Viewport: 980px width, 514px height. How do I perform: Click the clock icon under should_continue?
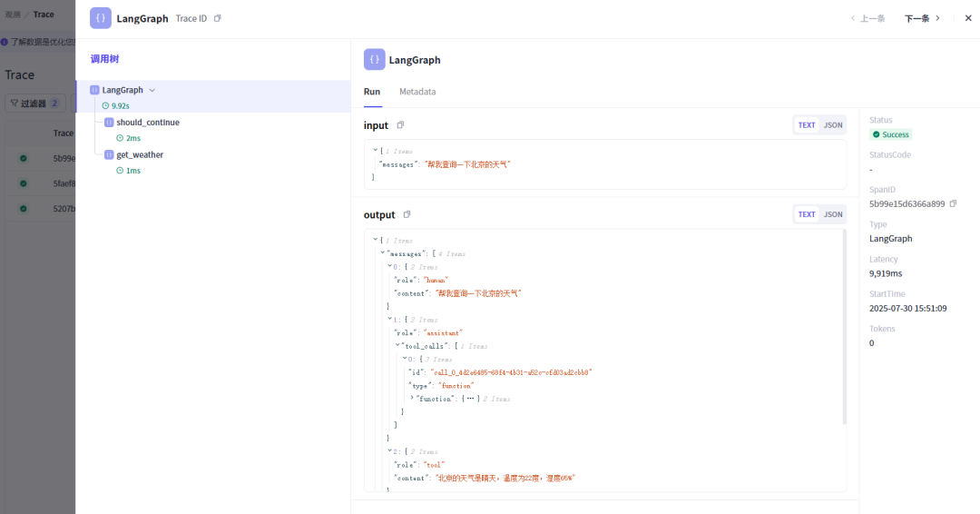[x=120, y=138]
